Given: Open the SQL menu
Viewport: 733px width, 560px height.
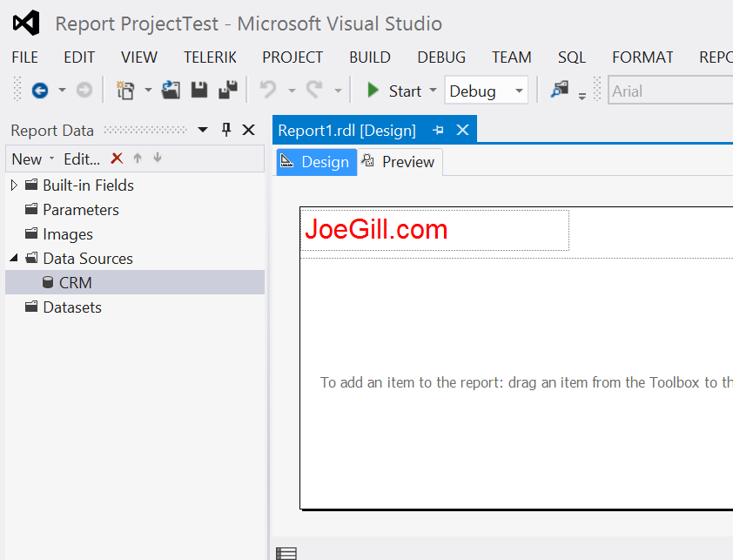Looking at the screenshot, I should [572, 57].
